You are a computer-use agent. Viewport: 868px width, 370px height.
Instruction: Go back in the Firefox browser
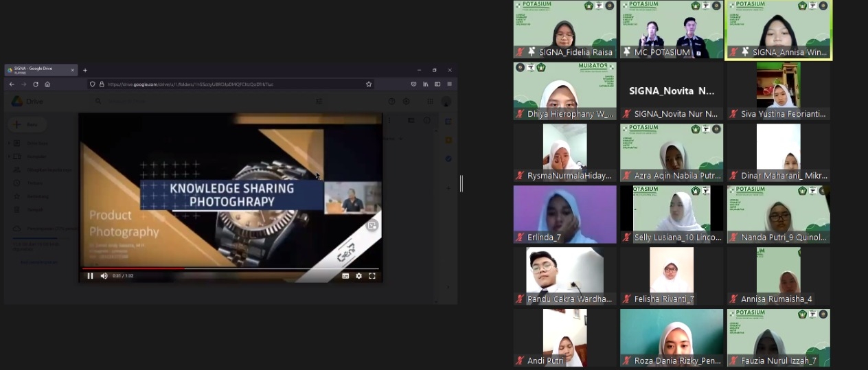pos(11,84)
